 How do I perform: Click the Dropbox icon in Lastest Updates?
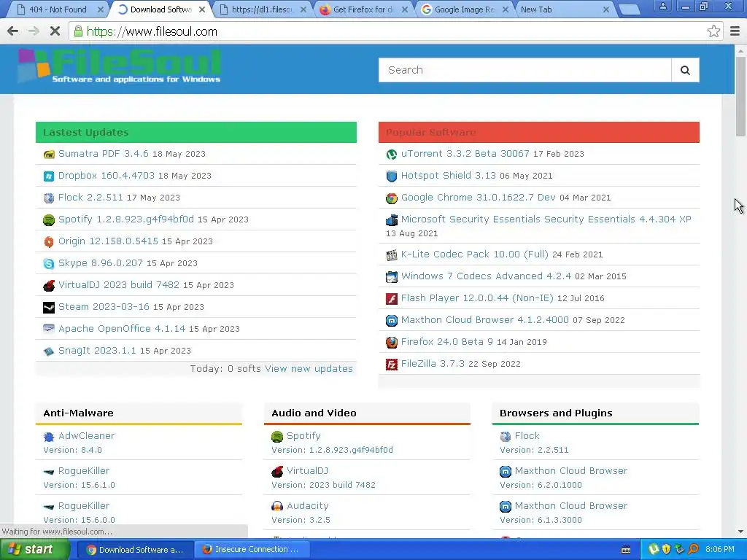[x=49, y=176]
